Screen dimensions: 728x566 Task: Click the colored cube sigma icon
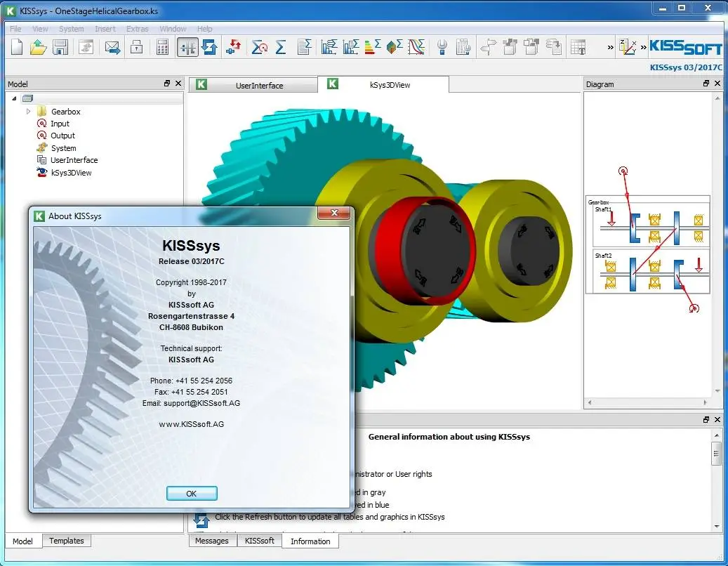tap(395, 47)
